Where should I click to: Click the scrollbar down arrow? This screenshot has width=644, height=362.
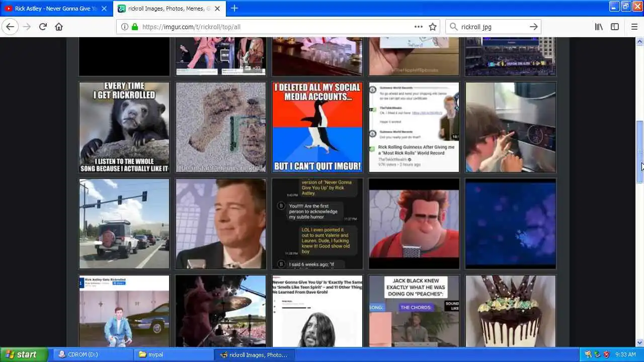tap(639, 343)
